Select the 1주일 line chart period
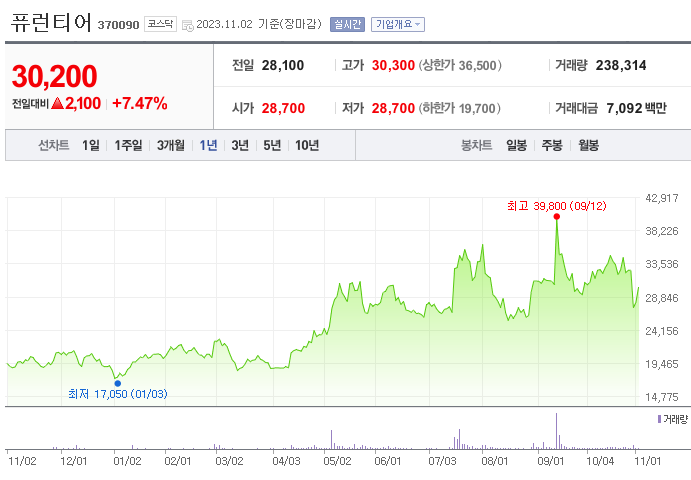 128,145
